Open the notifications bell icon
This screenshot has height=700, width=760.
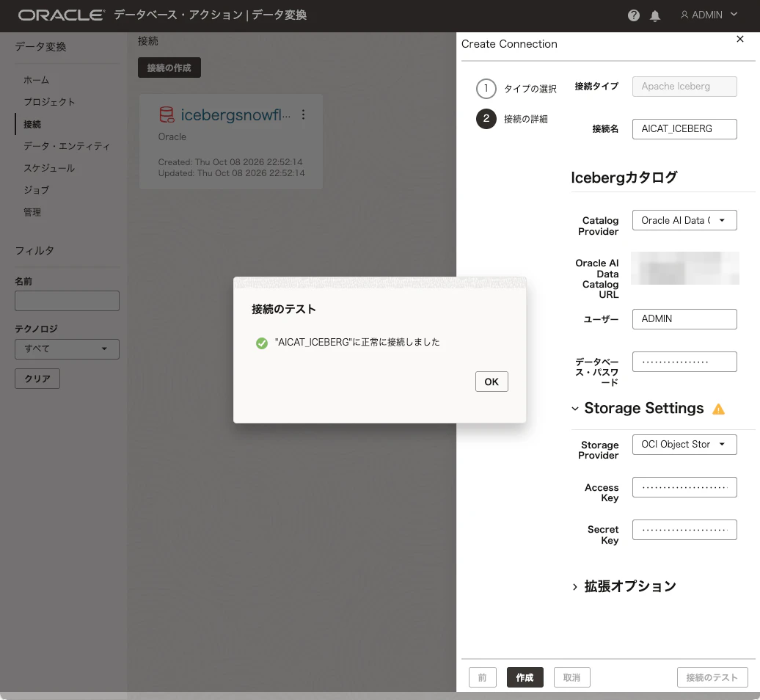[655, 15]
